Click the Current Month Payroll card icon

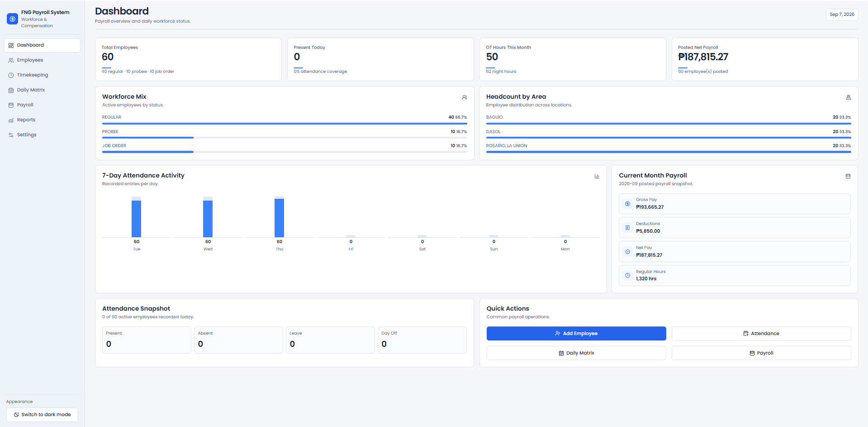848,176
